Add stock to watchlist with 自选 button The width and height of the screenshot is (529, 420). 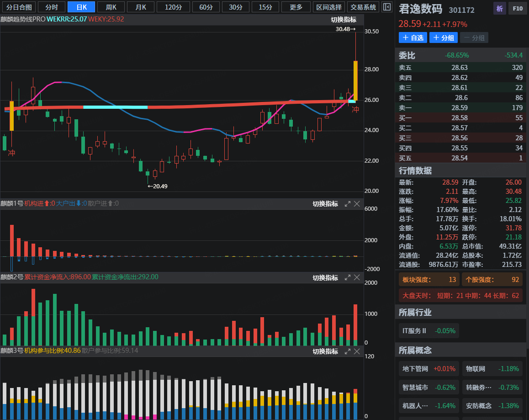[x=413, y=37]
